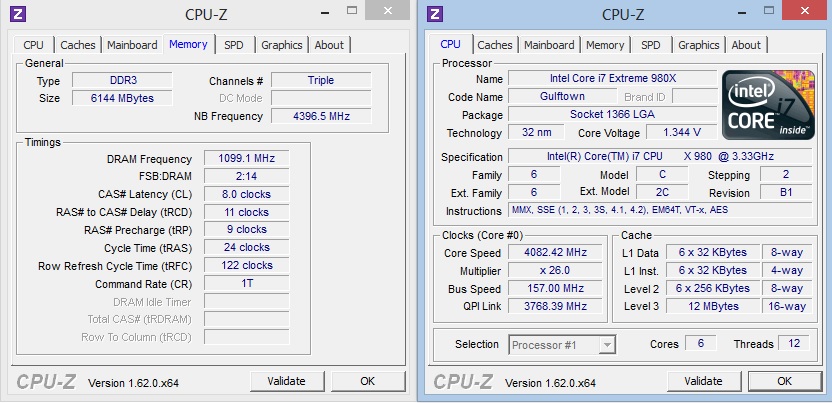Click the empty DC Mode field
Image resolution: width=832 pixels, height=403 pixels.
tap(321, 98)
